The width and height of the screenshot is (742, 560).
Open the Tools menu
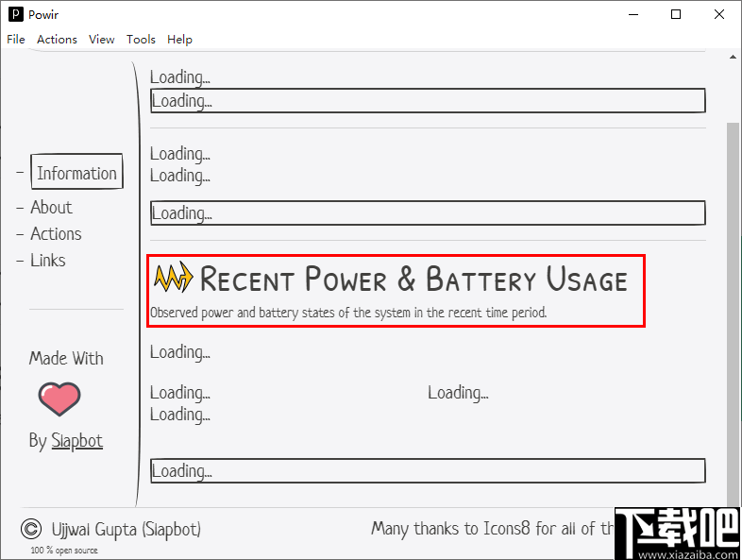141,40
